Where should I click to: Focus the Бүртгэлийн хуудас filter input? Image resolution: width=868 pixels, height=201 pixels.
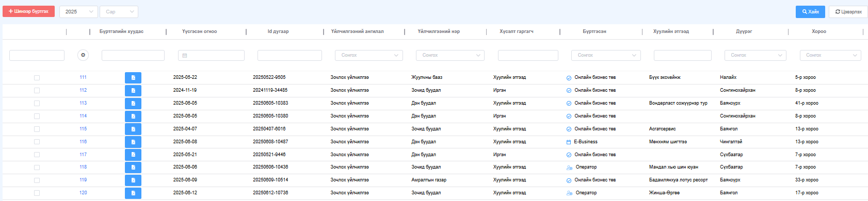[133, 55]
